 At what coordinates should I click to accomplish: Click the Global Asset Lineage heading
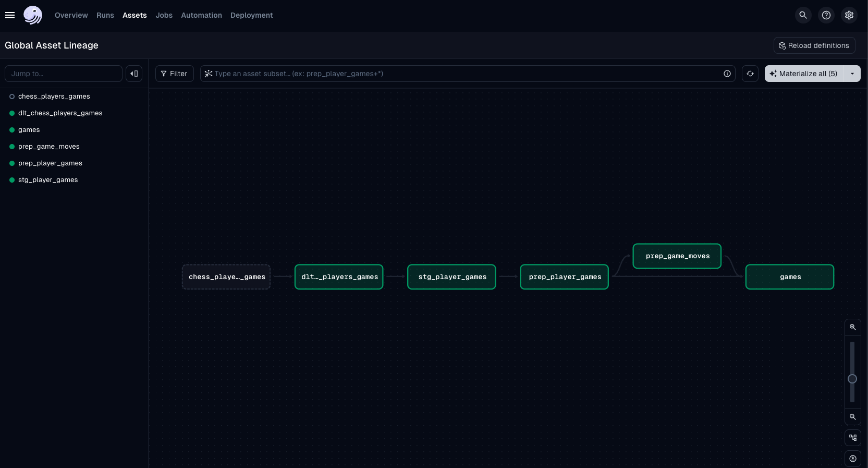[x=52, y=45]
